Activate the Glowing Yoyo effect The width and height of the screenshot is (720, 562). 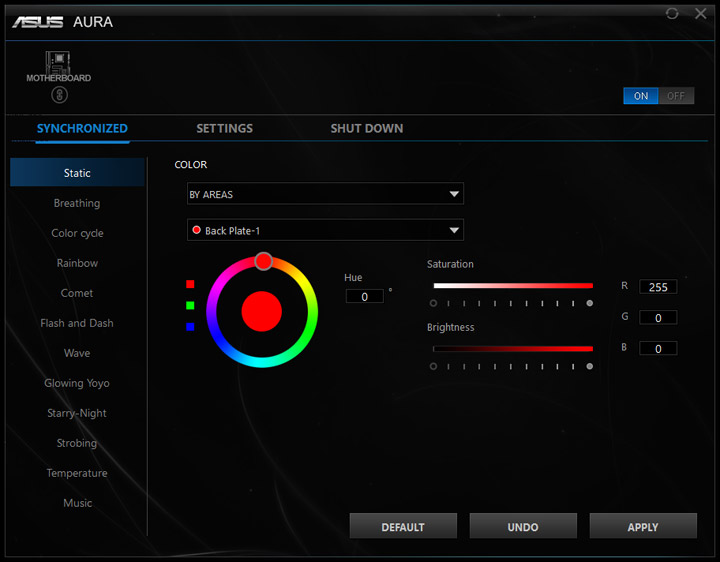click(77, 383)
